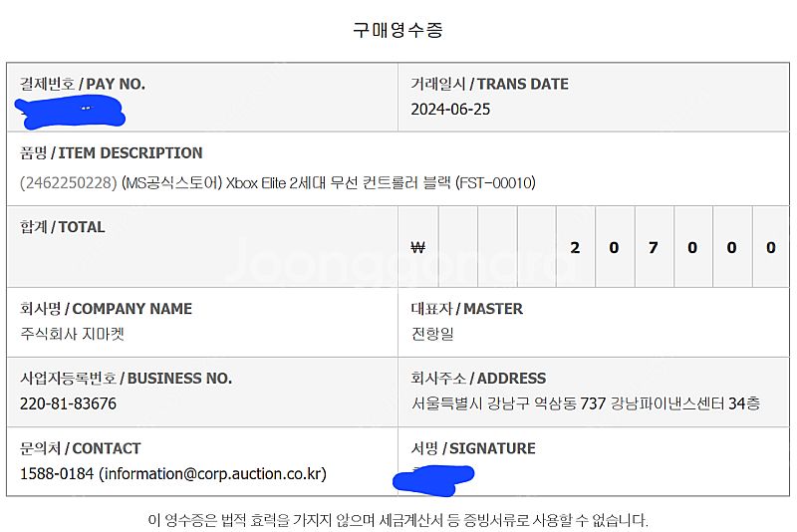Click the information@corp.auction.co.kr email address
This screenshot has height=532, width=797.
213,473
